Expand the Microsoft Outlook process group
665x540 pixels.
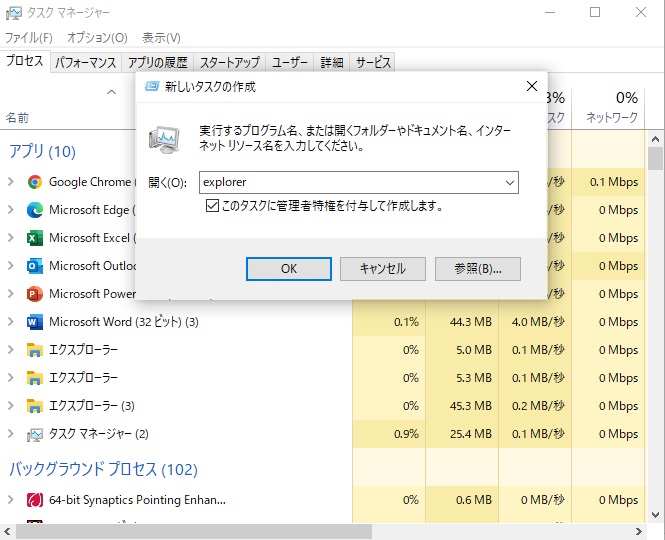(x=11, y=266)
